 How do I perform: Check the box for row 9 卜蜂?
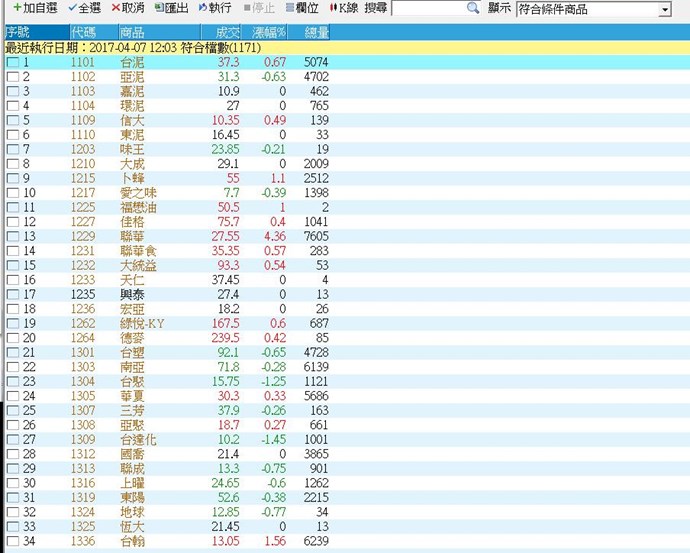(x=13, y=179)
